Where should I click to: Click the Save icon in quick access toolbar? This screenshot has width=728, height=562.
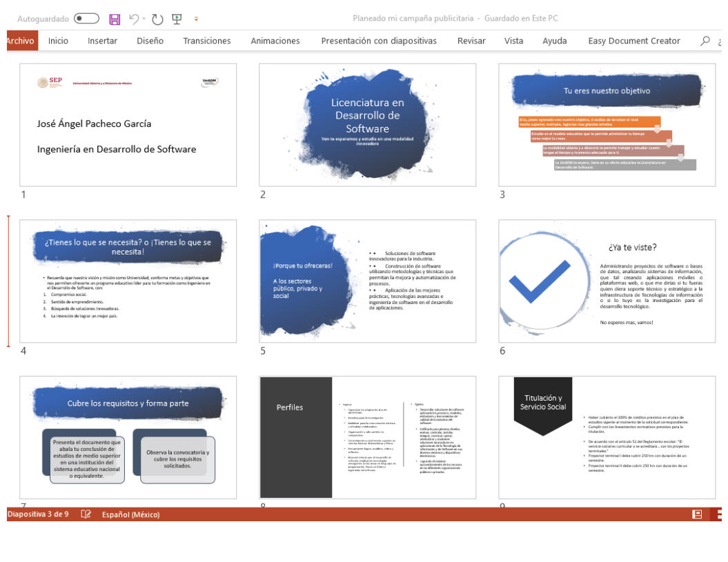click(115, 19)
